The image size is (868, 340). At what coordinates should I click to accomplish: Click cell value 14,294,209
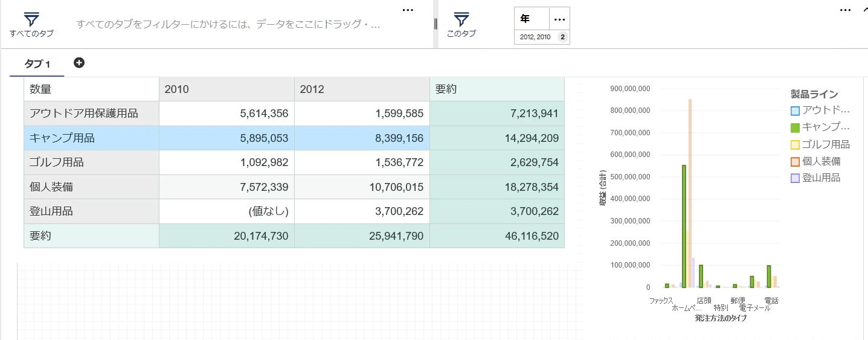(x=497, y=138)
